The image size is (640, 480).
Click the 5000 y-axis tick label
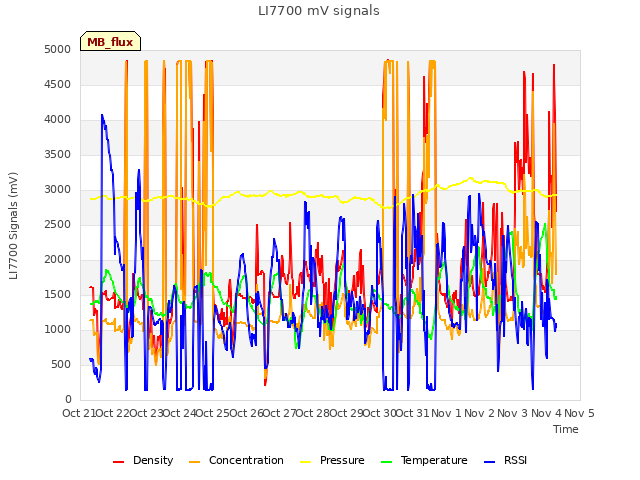click(58, 49)
